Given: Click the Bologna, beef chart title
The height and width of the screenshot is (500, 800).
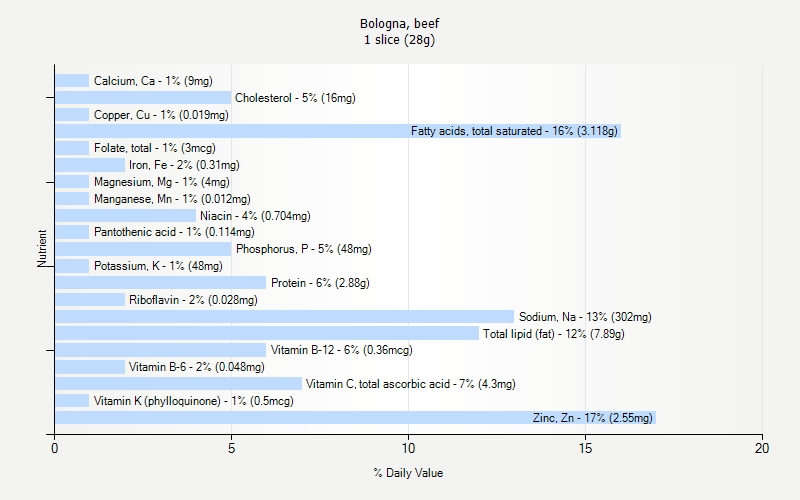Looking at the screenshot, I should click(399, 23).
